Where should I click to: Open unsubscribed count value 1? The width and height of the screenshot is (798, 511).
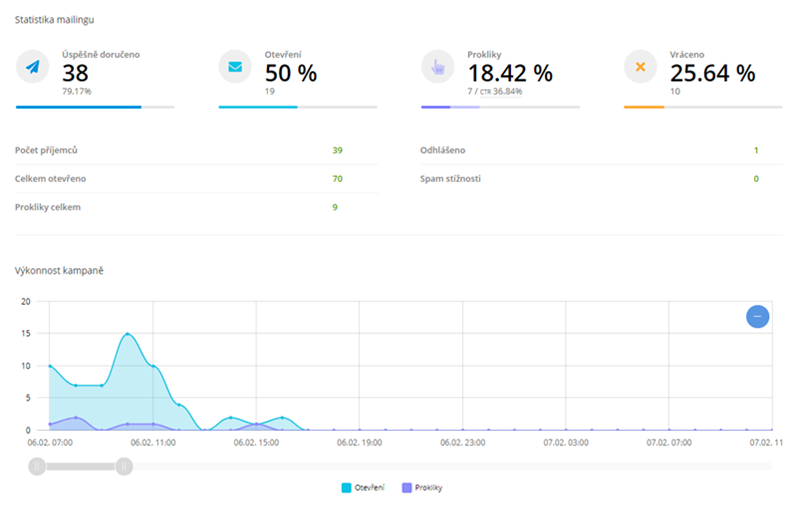point(756,150)
